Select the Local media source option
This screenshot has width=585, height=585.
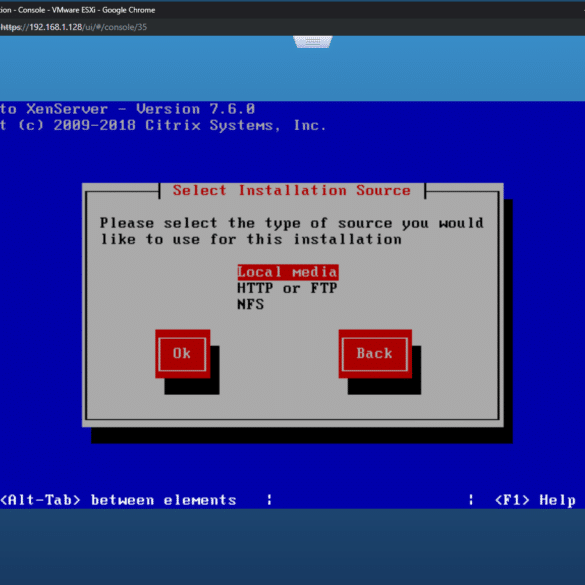coord(288,272)
